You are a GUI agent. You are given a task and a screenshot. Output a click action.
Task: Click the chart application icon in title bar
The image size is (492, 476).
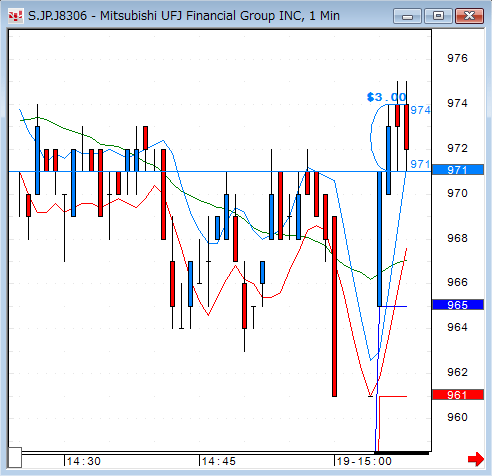[15, 16]
